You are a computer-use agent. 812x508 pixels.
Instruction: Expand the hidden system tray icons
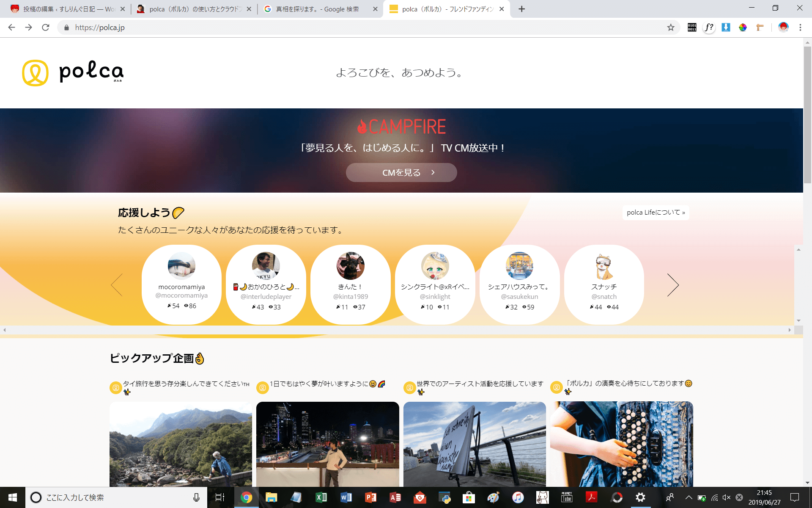coord(689,497)
